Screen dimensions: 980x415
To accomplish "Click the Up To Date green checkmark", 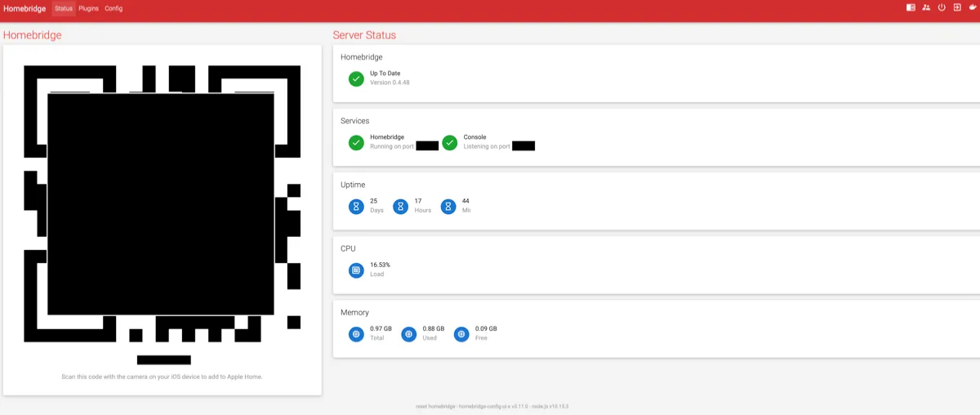I will 356,78.
